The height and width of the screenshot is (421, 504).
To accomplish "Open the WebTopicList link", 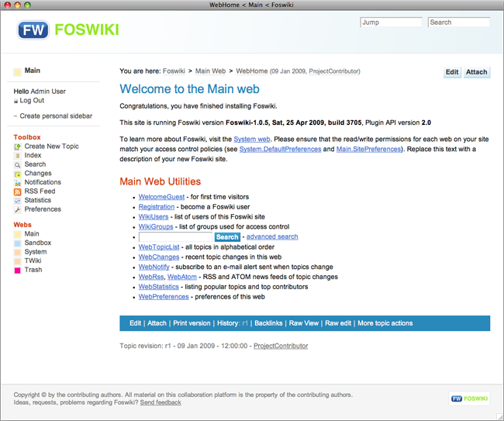I will tap(159, 247).
